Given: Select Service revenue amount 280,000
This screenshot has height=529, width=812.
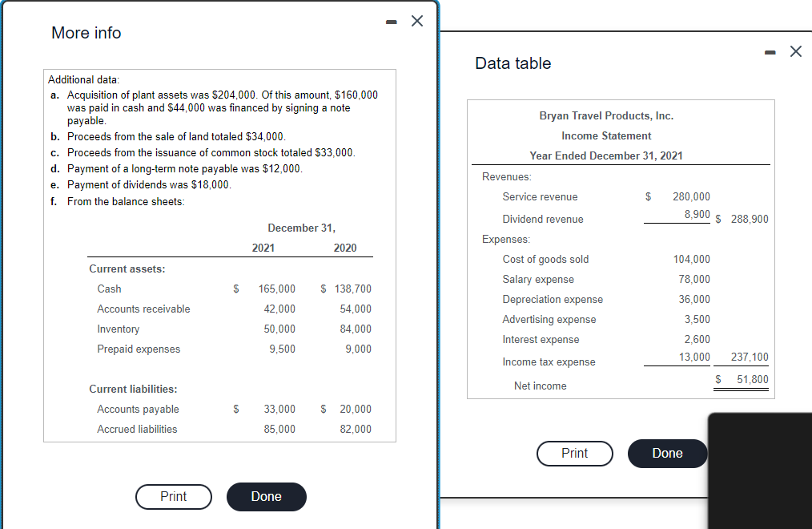Looking at the screenshot, I should (691, 197).
